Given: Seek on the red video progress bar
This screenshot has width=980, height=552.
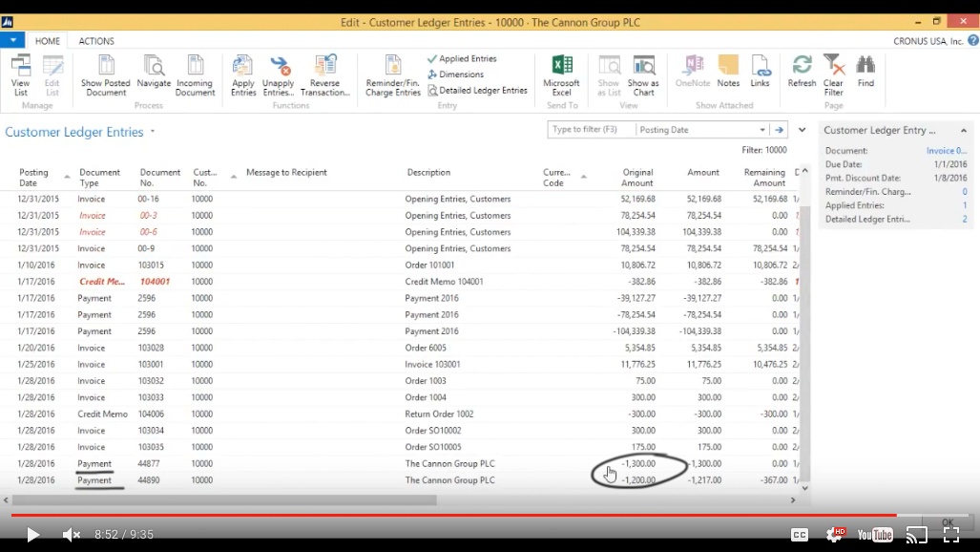Looking at the screenshot, I should [453, 515].
